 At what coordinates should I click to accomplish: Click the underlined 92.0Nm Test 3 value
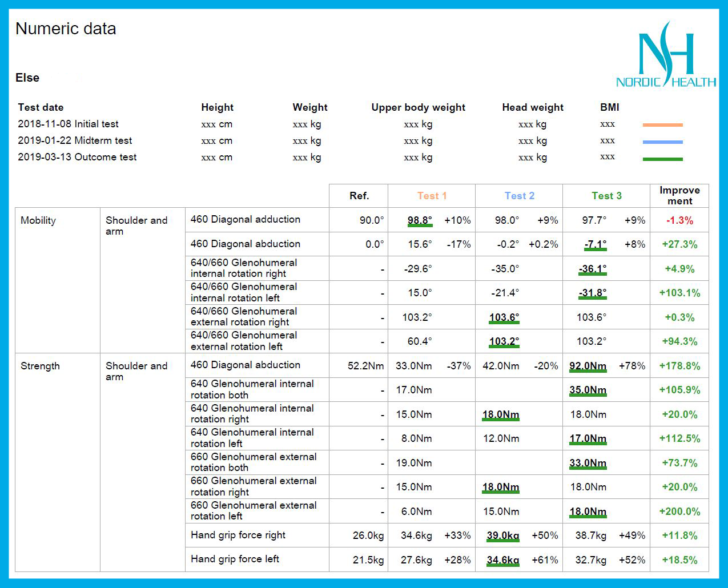coord(588,366)
